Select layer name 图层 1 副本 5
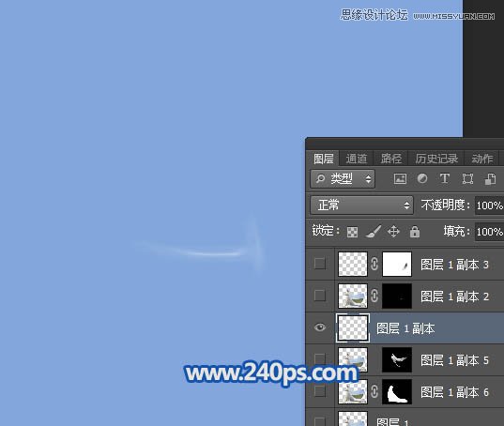Screen dimensions: 504x426 (x=454, y=360)
